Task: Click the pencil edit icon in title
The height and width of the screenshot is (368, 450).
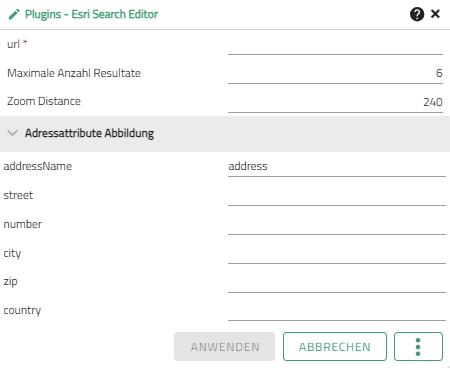Action: pos(14,14)
